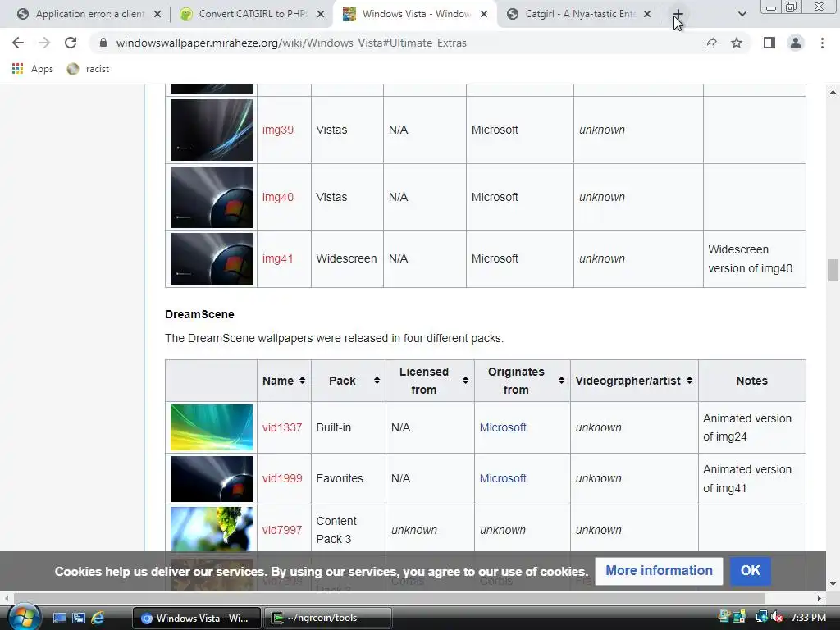The height and width of the screenshot is (630, 840).
Task: Close the Catgirl Nya-tastic tab
Action: 647,15
